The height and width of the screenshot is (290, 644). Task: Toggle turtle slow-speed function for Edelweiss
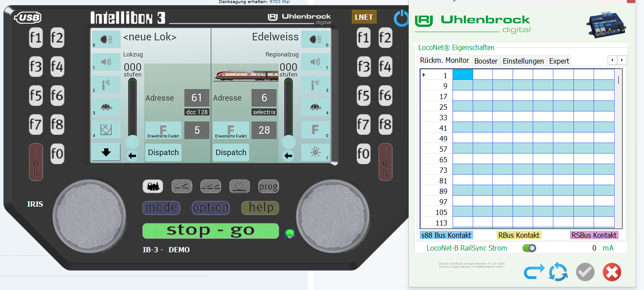pyautogui.click(x=315, y=107)
